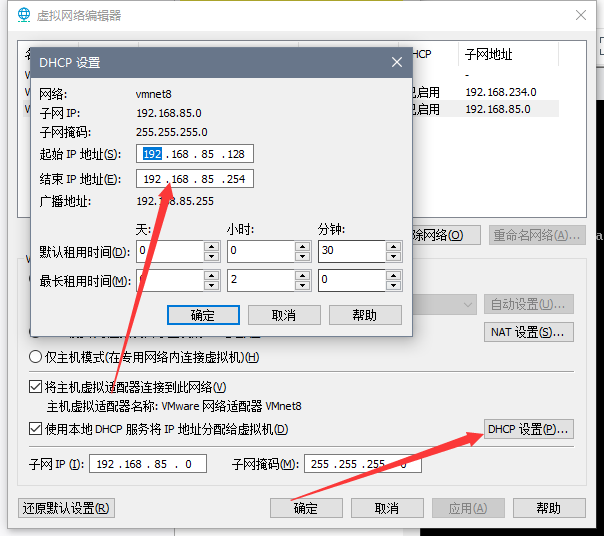604x536 pixels.
Task: Click the 子网 IP field in the editor
Action: click(x=148, y=464)
